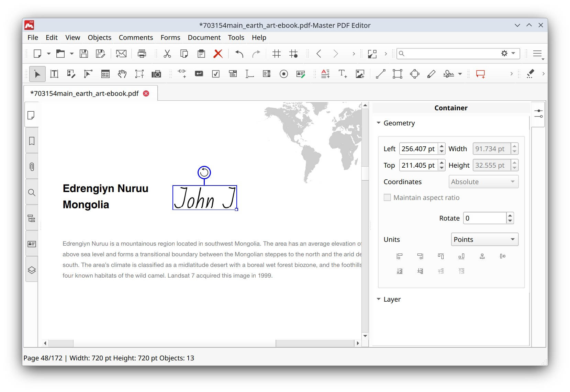Select the Pencil tool
Screen dimensions: 570x392
(431, 74)
